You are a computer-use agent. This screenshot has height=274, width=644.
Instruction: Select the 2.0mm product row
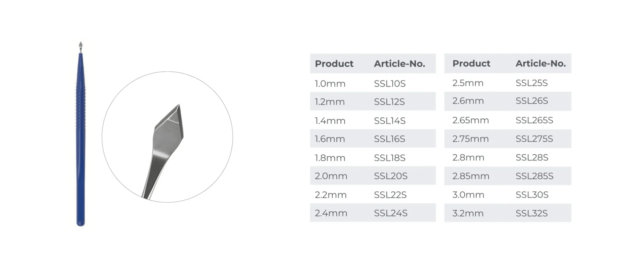pos(373,176)
